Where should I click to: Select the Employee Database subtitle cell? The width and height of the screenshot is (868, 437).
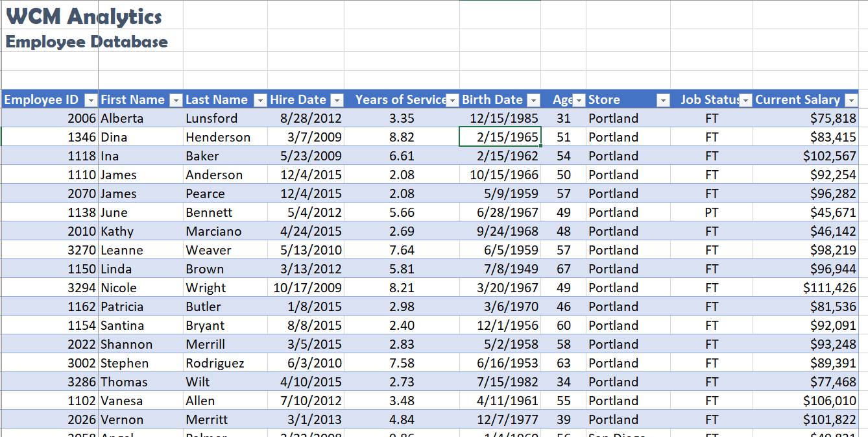[50, 41]
